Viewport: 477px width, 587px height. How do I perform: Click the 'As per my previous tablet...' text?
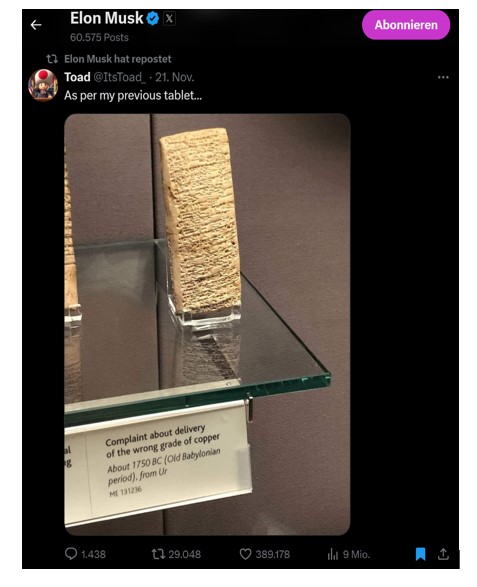(x=133, y=95)
